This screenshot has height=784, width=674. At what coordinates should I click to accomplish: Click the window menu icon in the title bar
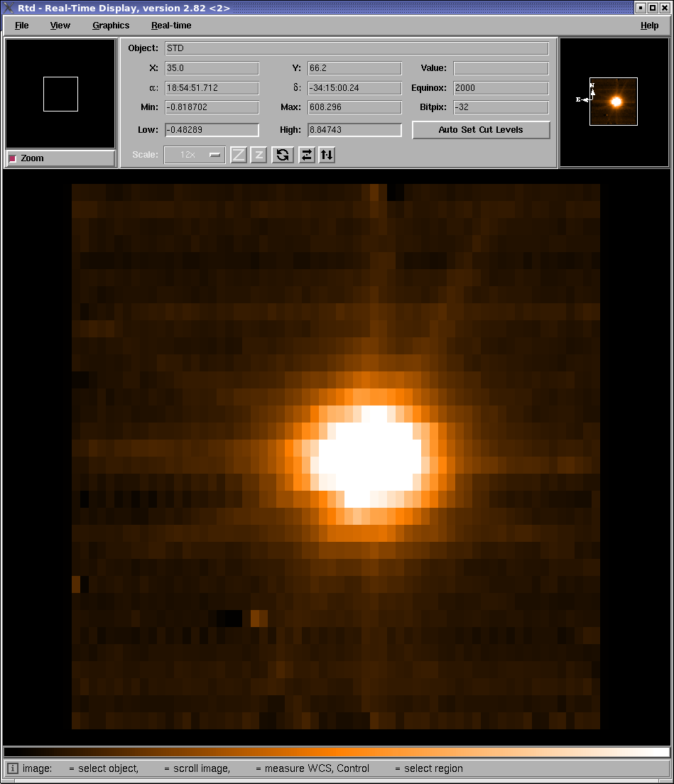pyautogui.click(x=9, y=8)
